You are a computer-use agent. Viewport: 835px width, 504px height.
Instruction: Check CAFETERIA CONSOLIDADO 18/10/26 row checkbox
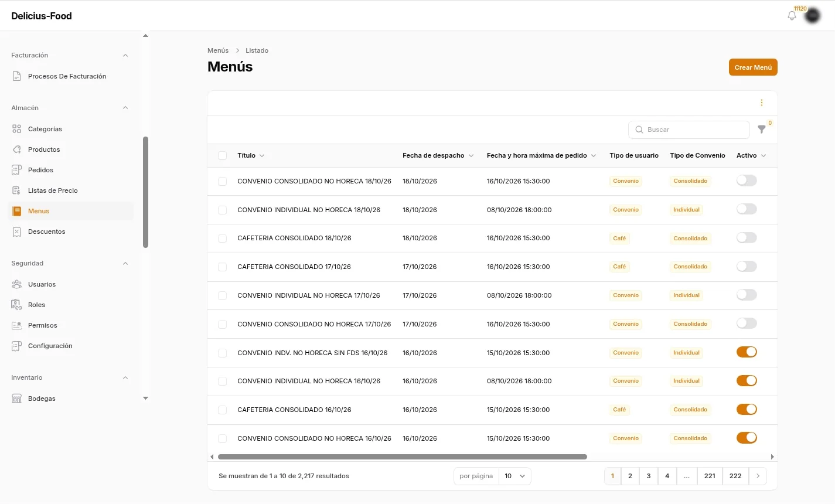222,239
